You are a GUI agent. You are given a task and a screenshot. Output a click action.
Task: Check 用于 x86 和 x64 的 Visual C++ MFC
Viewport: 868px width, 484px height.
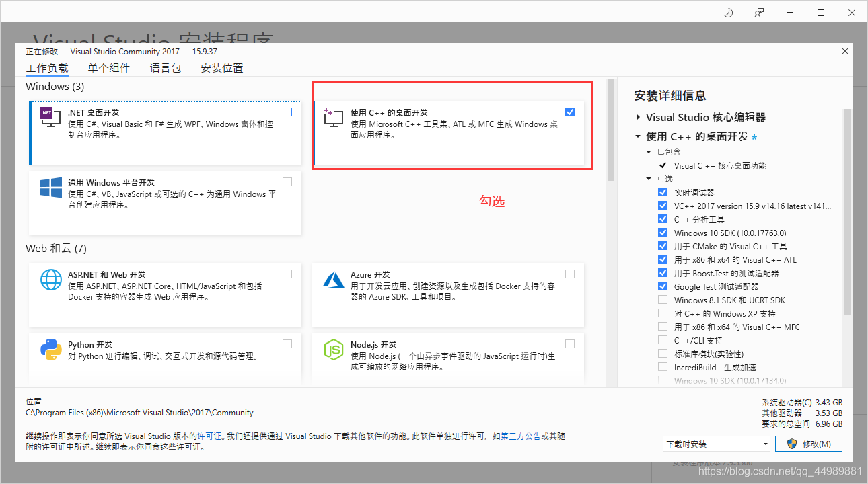[x=663, y=327]
